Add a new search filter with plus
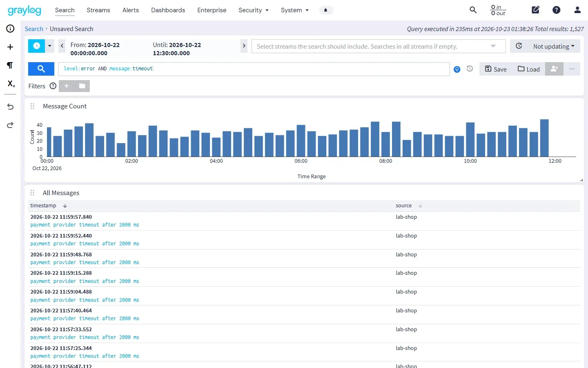 [x=67, y=86]
